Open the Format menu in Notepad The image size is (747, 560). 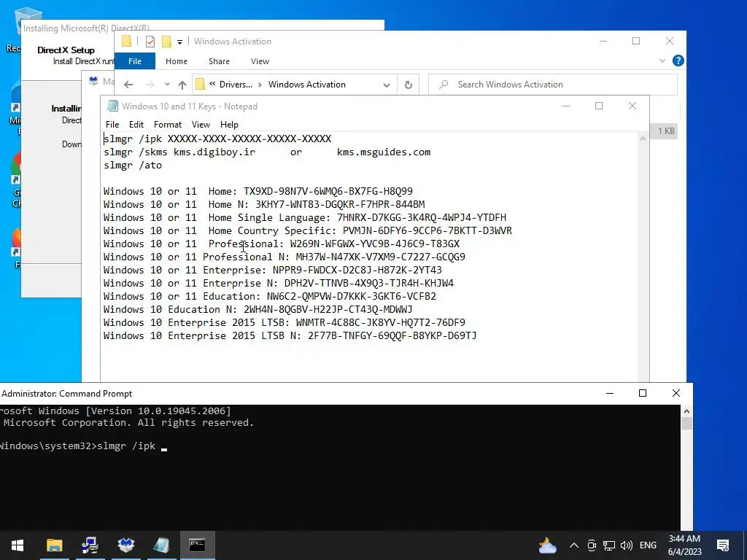(x=168, y=124)
